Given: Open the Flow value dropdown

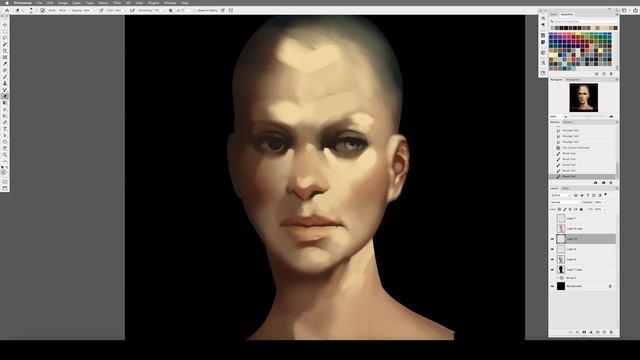Looking at the screenshot, I should click(x=125, y=10).
